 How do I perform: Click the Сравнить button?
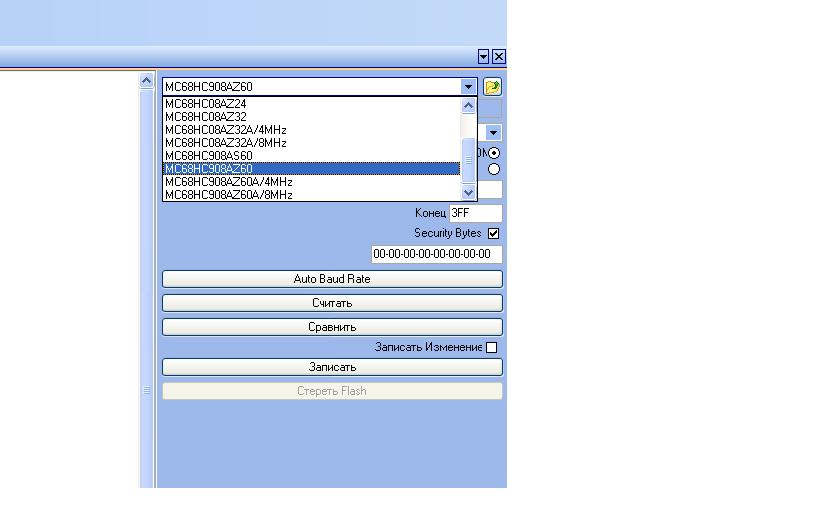(332, 327)
